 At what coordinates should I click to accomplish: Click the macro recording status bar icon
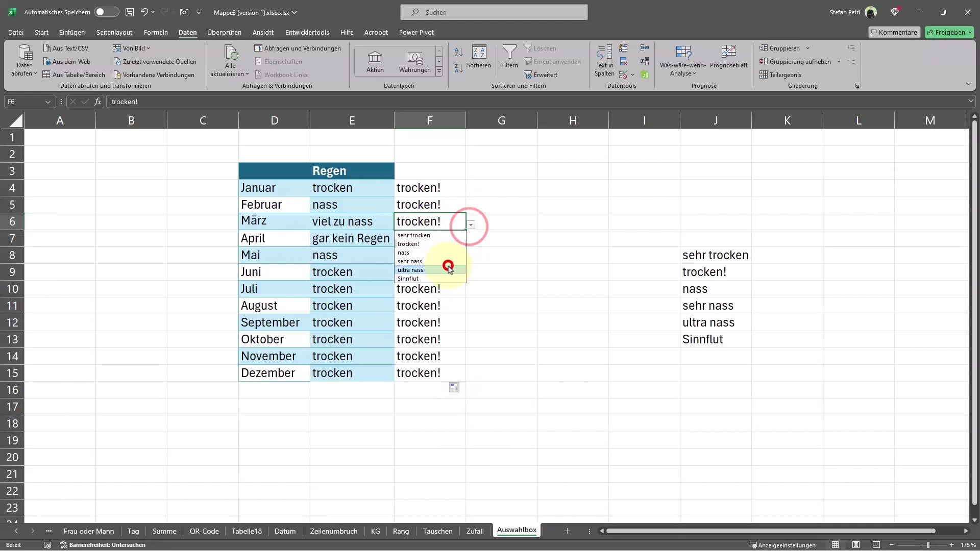[x=47, y=545]
